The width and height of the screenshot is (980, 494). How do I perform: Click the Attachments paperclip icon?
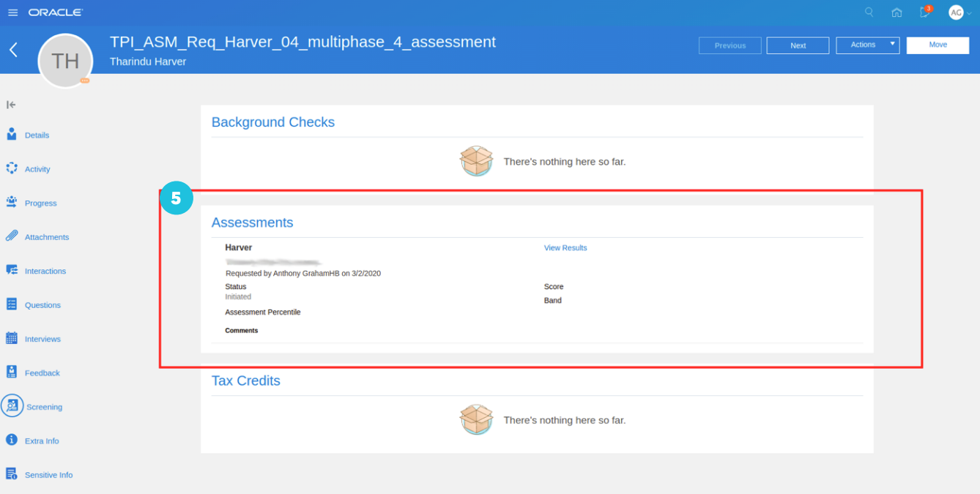point(12,236)
